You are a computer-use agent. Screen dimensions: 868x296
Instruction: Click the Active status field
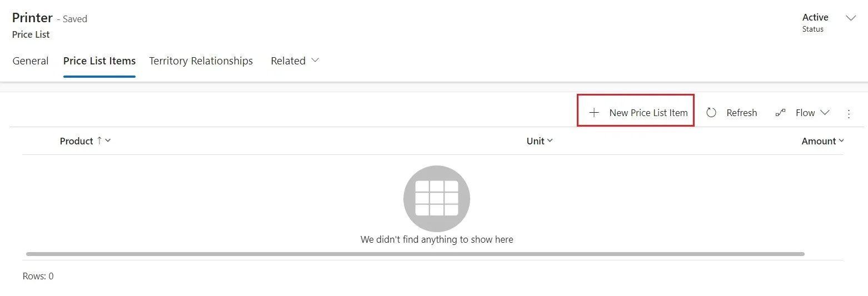click(x=815, y=22)
